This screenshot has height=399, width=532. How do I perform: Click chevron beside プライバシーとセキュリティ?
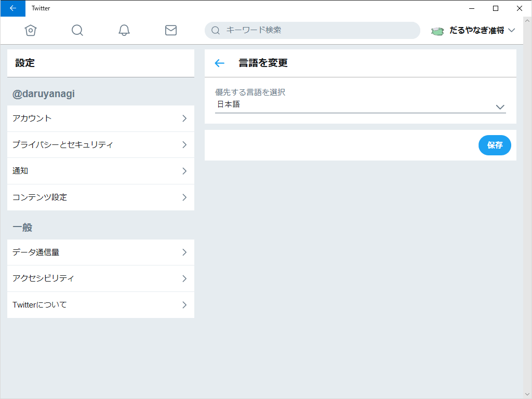184,144
